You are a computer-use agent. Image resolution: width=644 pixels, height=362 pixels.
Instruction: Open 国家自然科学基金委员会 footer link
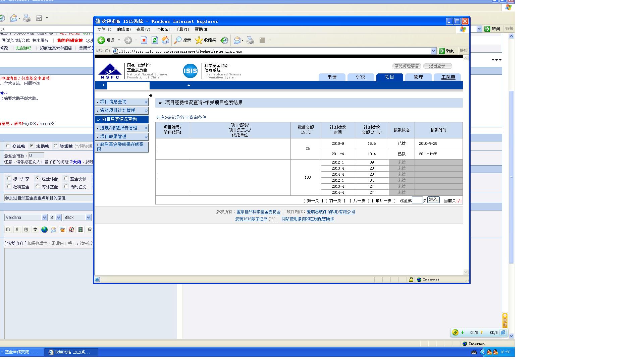[258, 212]
